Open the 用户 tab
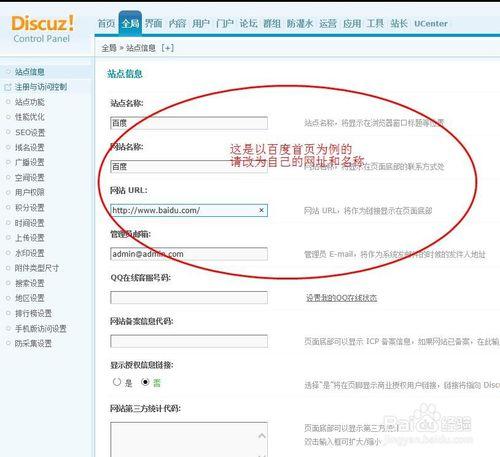This screenshot has width=500, height=457. pyautogui.click(x=201, y=23)
